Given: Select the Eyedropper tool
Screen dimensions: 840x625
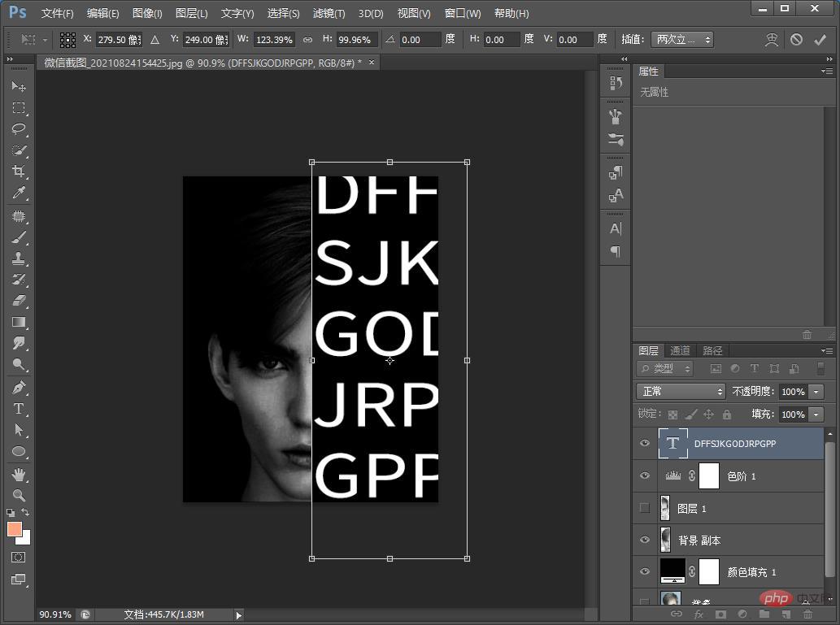Looking at the screenshot, I should 19,193.
